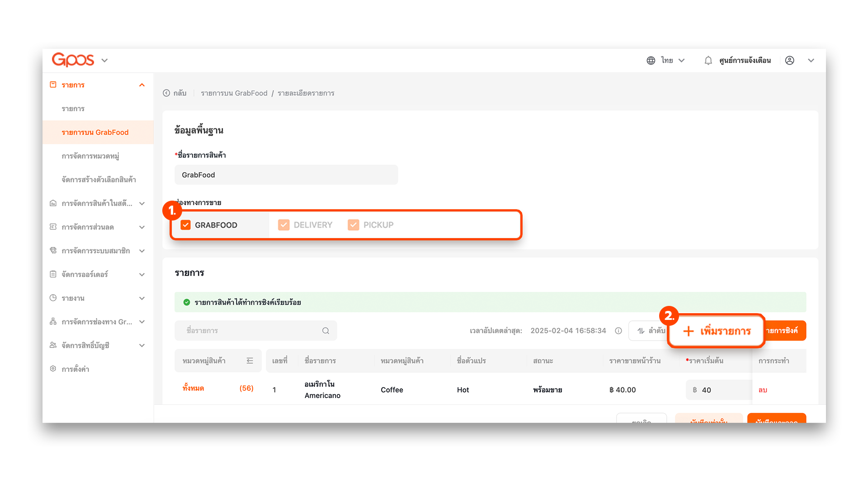This screenshot has height=488, width=868.
Task: Click the Hot variant cell
Action: 463,390
